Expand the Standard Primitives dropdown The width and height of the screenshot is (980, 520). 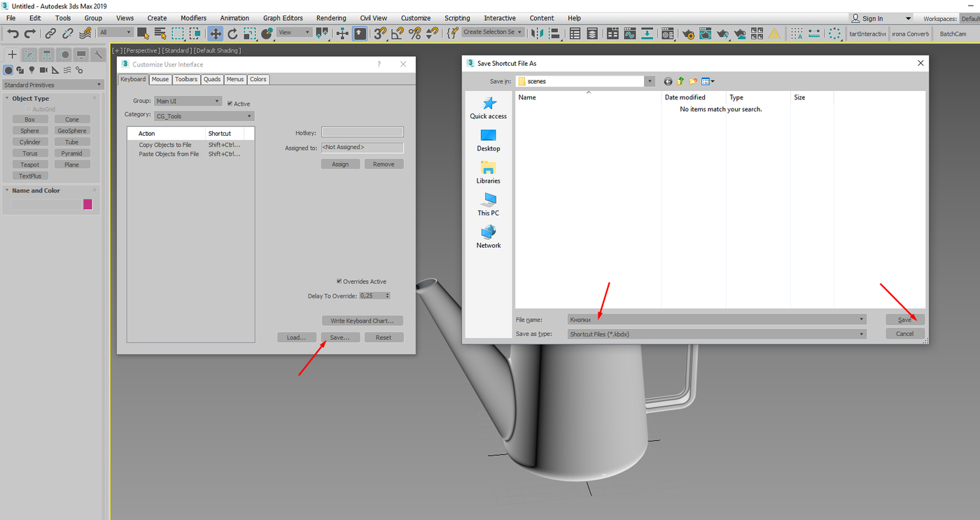coord(52,85)
